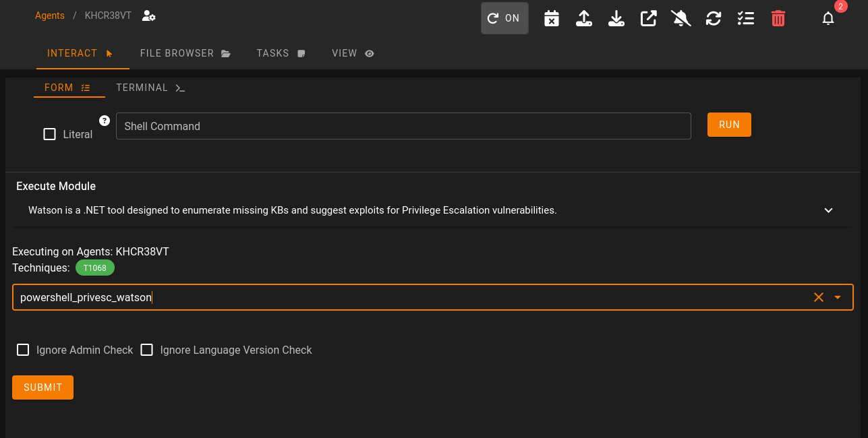Click the Submit button
Viewport: 868px width, 438px height.
tap(42, 387)
